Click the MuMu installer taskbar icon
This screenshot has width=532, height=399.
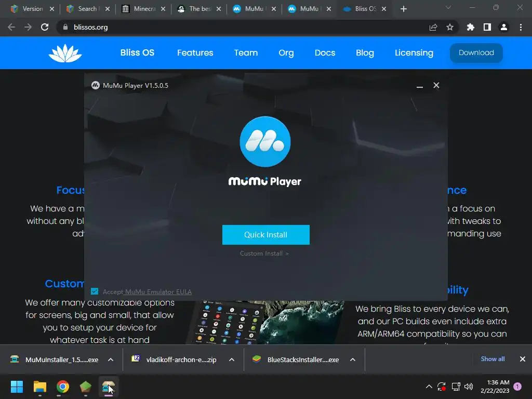[109, 387]
